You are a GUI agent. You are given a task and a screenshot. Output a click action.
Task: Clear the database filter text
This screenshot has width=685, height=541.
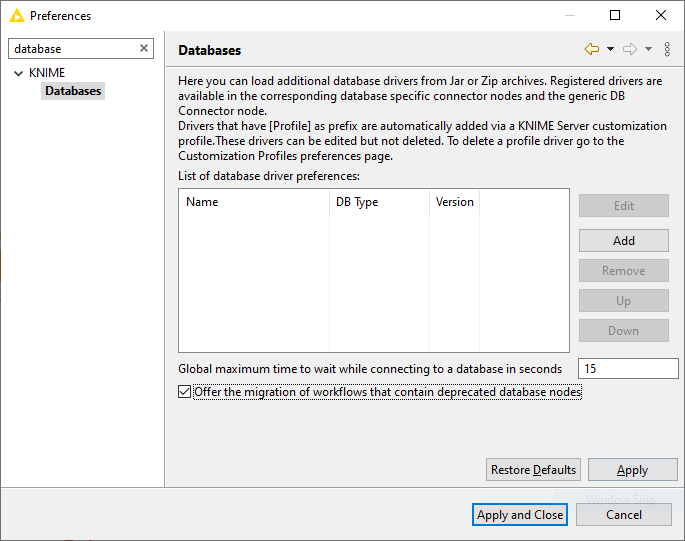(x=144, y=48)
